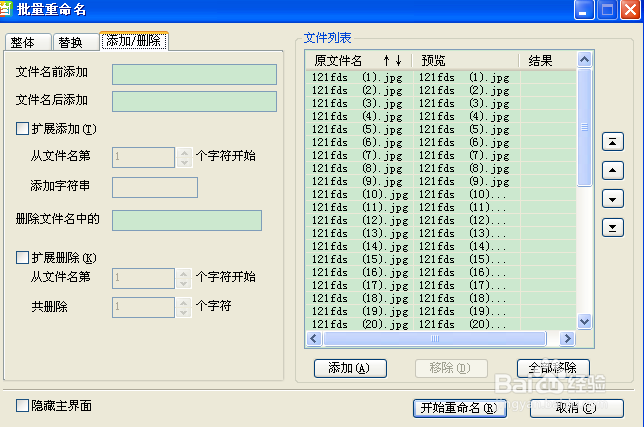The width and height of the screenshot is (644, 427).
Task: Move selected file to bottom of list
Action: point(612,227)
